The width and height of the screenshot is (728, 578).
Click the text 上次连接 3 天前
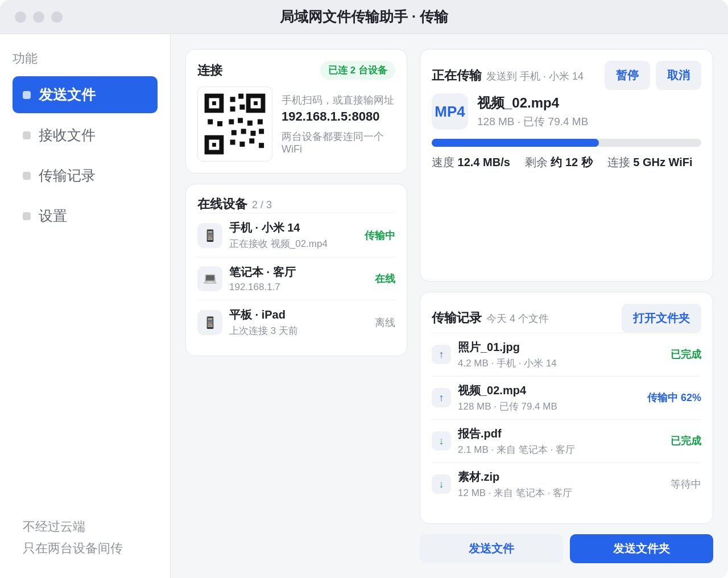tap(263, 331)
